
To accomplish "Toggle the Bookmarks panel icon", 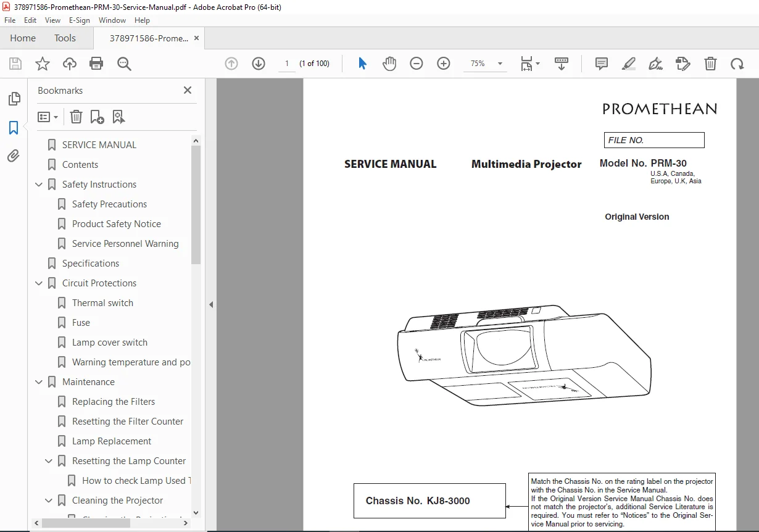I will (x=13, y=128).
